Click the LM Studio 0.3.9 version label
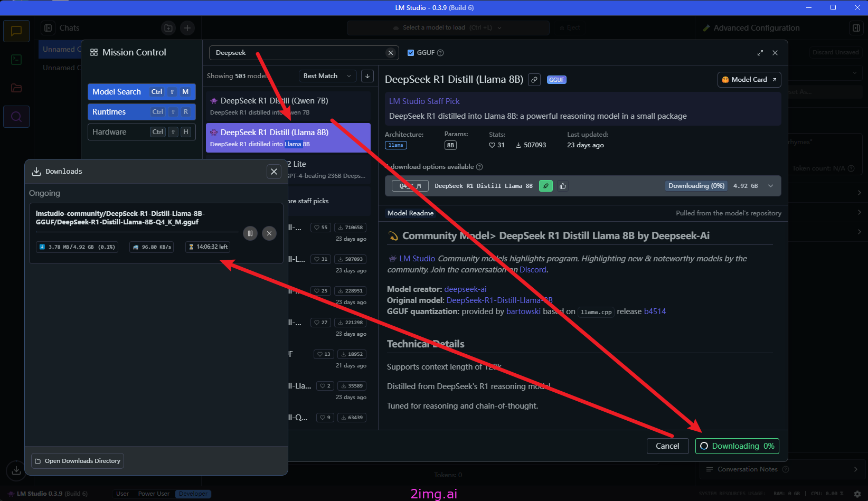Screen dimensions: 868x501 coord(48,494)
